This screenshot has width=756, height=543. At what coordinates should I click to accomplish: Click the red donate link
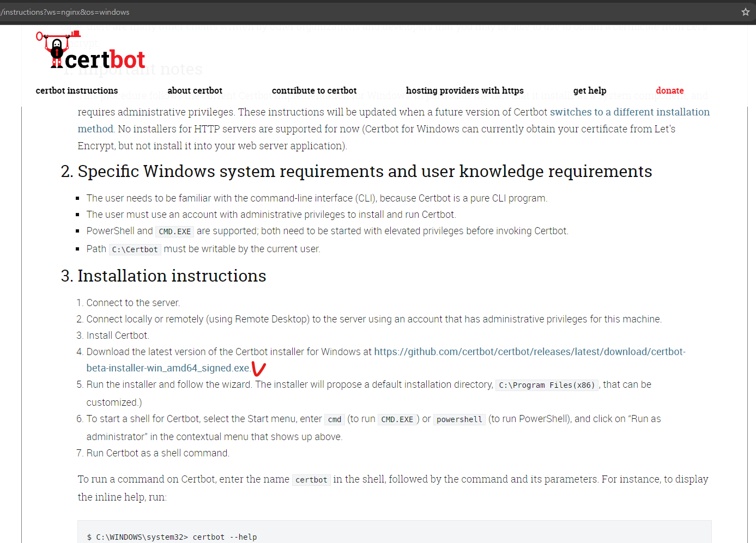pos(670,90)
